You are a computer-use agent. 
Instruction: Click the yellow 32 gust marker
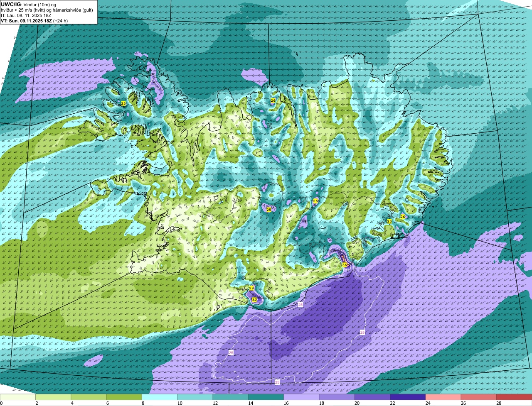tap(254, 299)
